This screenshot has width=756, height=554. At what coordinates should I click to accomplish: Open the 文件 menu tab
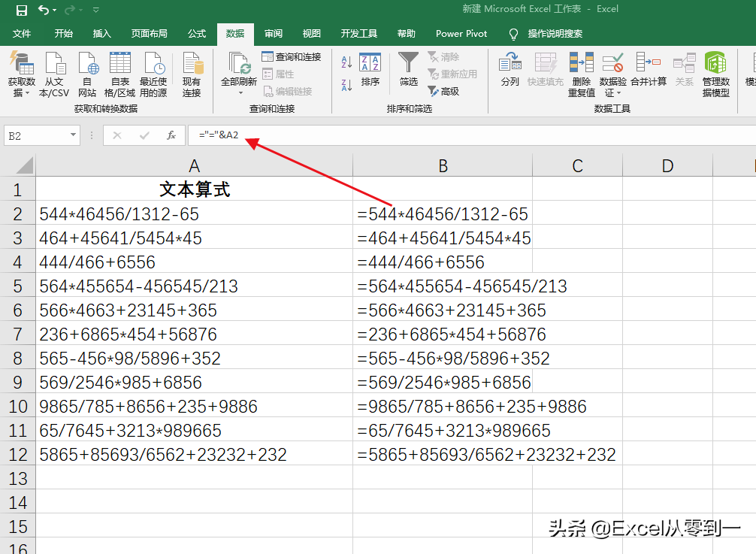[x=22, y=34]
